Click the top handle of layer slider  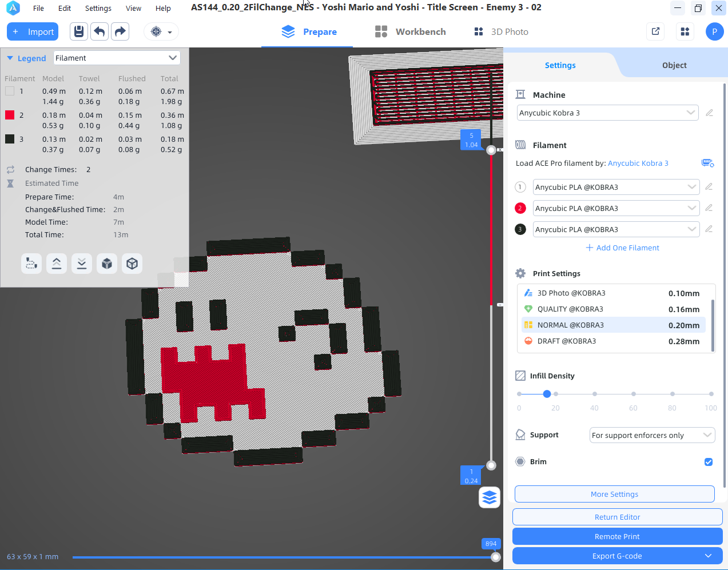click(x=491, y=150)
